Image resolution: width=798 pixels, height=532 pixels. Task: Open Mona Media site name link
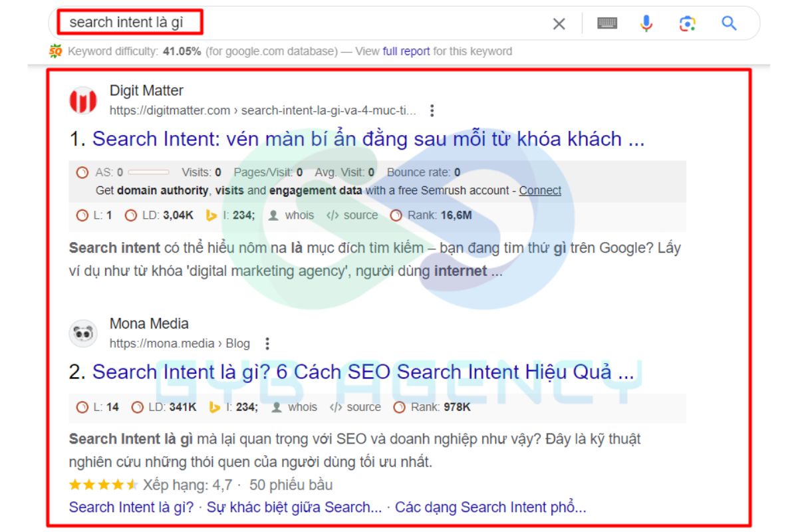[x=149, y=324]
